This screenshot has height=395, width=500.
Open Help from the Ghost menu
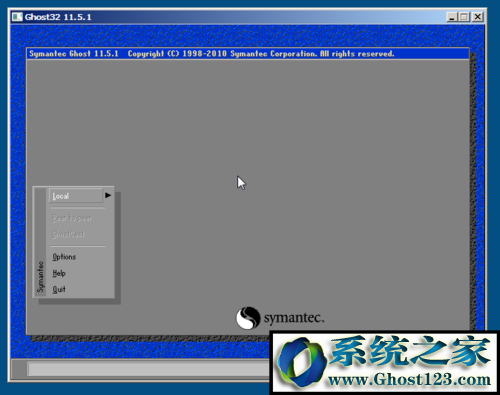tap(59, 273)
